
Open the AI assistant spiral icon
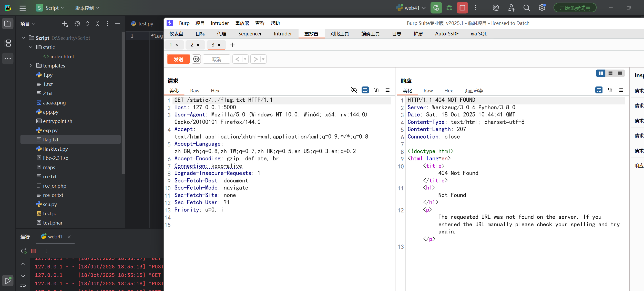pos(496,8)
